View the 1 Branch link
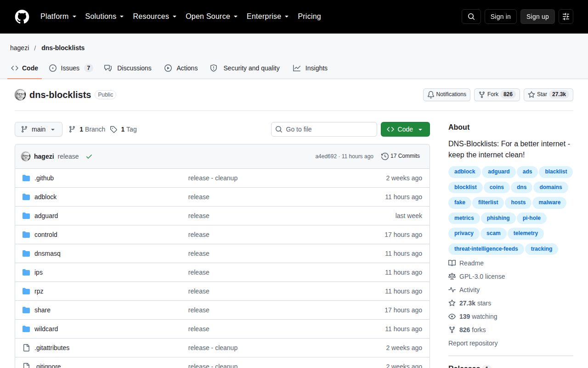This screenshot has height=368, width=588. click(87, 129)
